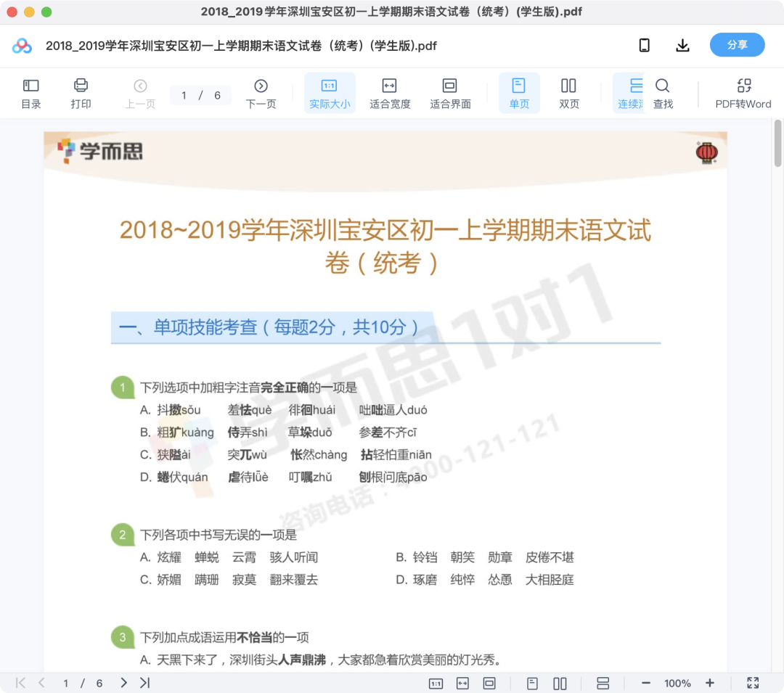Open 查找 search tool
Image resolution: width=784 pixels, height=693 pixels.
pyautogui.click(x=663, y=94)
